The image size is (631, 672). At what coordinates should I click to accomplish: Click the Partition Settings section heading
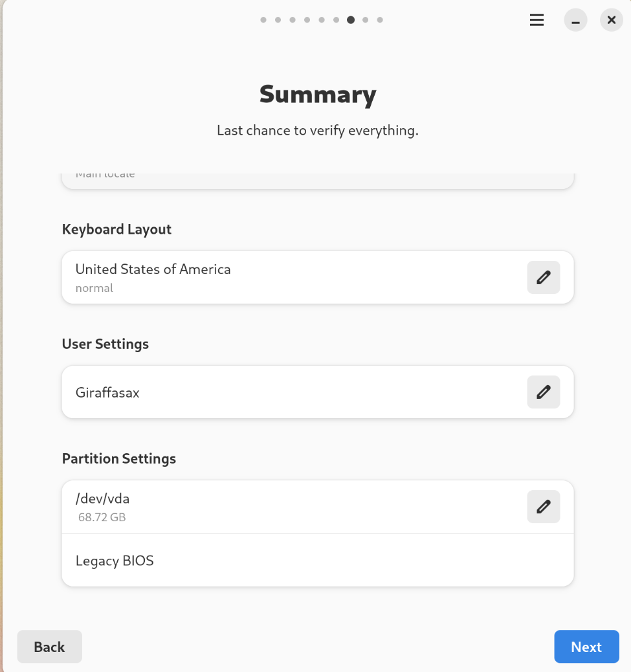click(119, 458)
